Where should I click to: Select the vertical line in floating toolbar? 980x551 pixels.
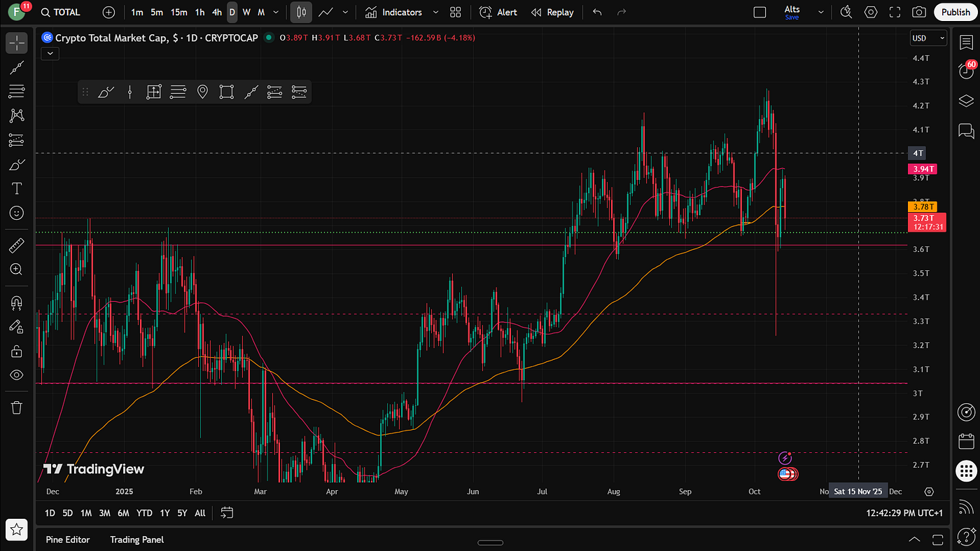(x=130, y=92)
